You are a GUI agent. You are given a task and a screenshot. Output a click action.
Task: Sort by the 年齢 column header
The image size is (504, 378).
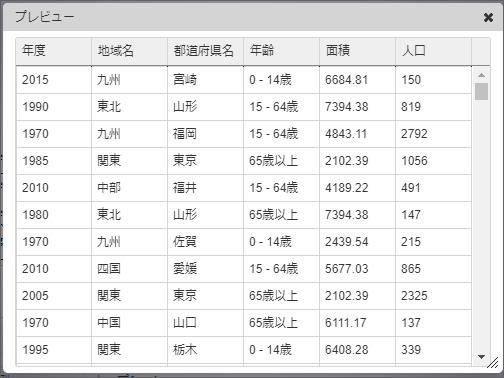coord(281,51)
